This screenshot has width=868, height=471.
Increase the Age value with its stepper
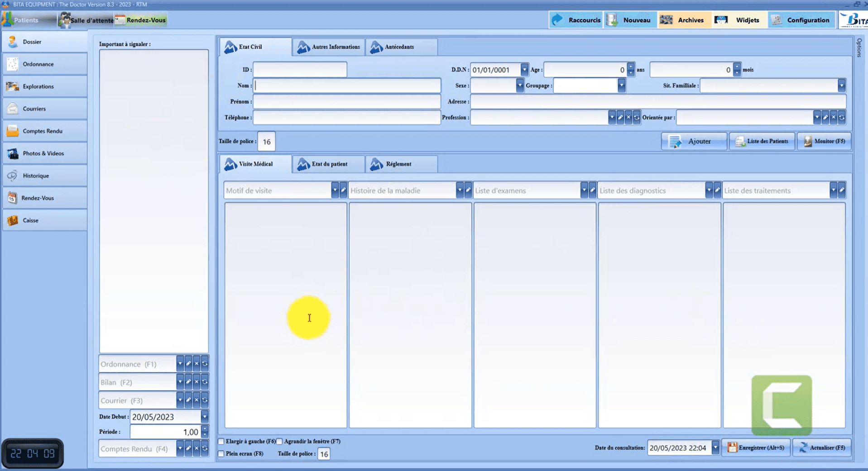click(630, 67)
